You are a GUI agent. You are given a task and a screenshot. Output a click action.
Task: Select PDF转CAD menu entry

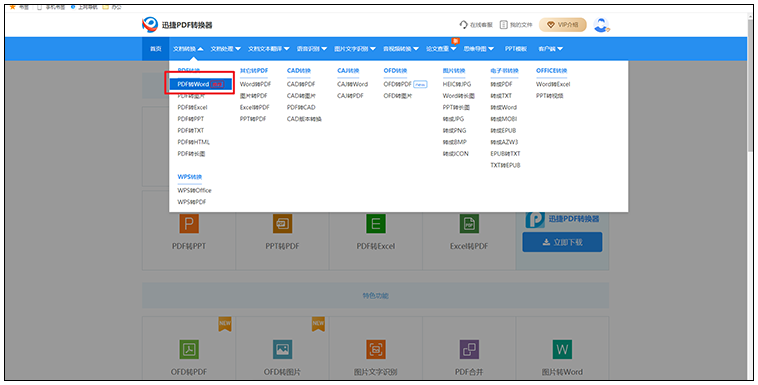301,107
